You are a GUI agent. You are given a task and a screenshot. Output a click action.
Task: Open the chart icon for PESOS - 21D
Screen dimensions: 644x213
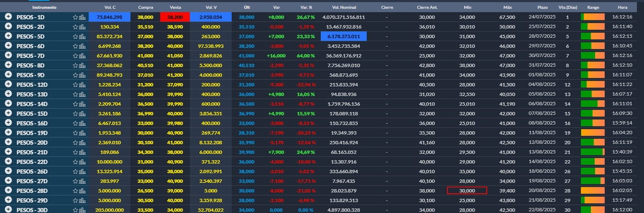pyautogui.click(x=83, y=152)
